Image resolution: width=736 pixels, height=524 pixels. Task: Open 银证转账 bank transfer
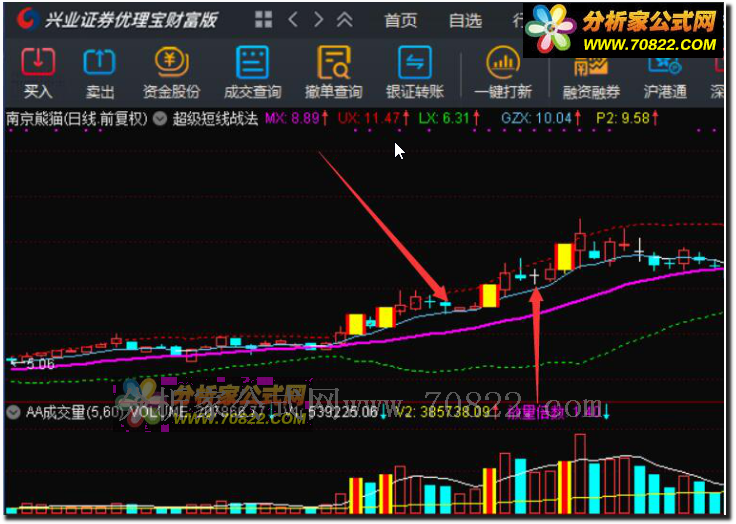coord(415,73)
